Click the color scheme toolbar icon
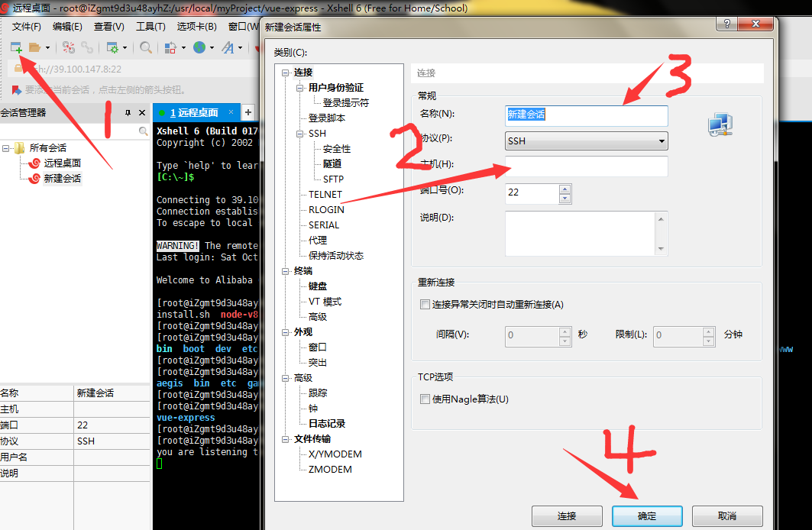 pos(170,47)
